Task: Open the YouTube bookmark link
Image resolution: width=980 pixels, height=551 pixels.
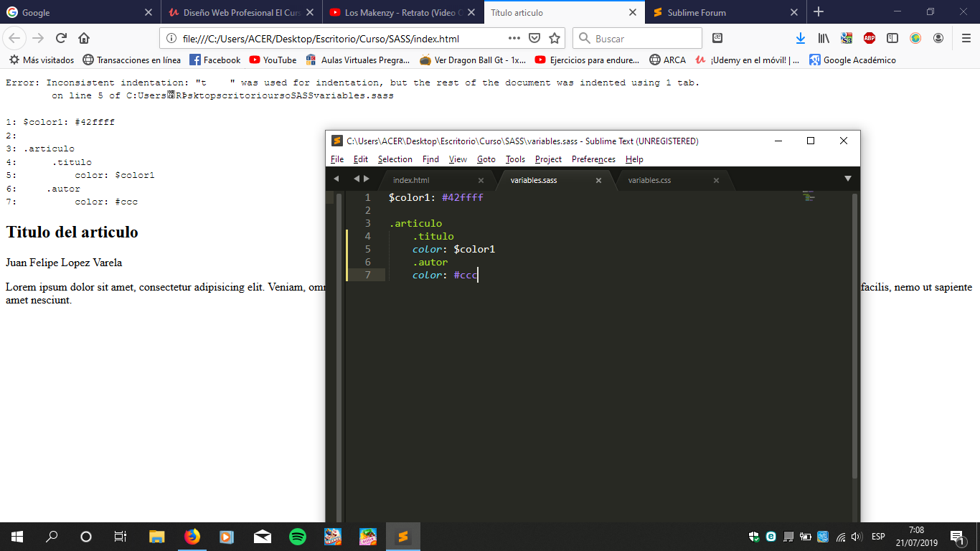Action: pyautogui.click(x=273, y=60)
